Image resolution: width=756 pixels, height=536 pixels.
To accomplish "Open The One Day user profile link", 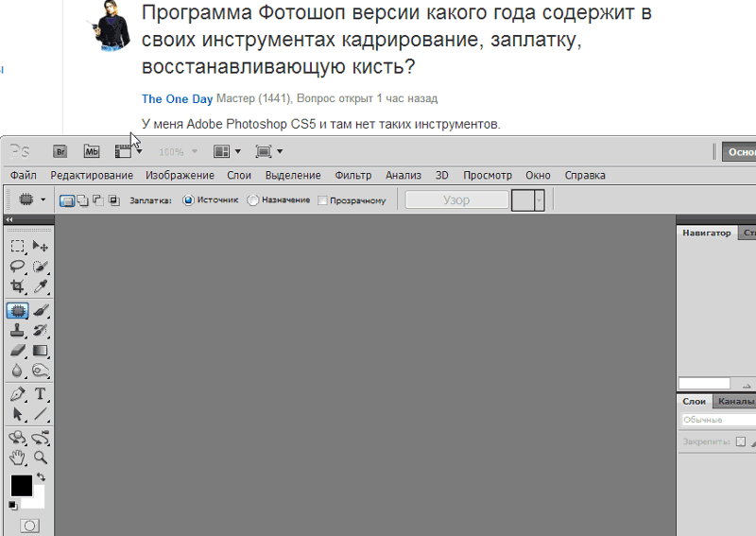I will coord(177,99).
